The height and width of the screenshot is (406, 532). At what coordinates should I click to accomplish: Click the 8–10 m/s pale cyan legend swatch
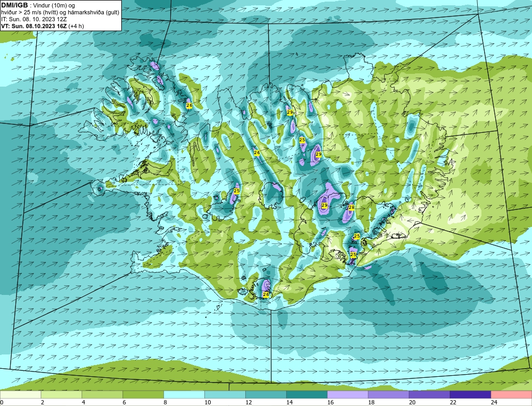184,394
